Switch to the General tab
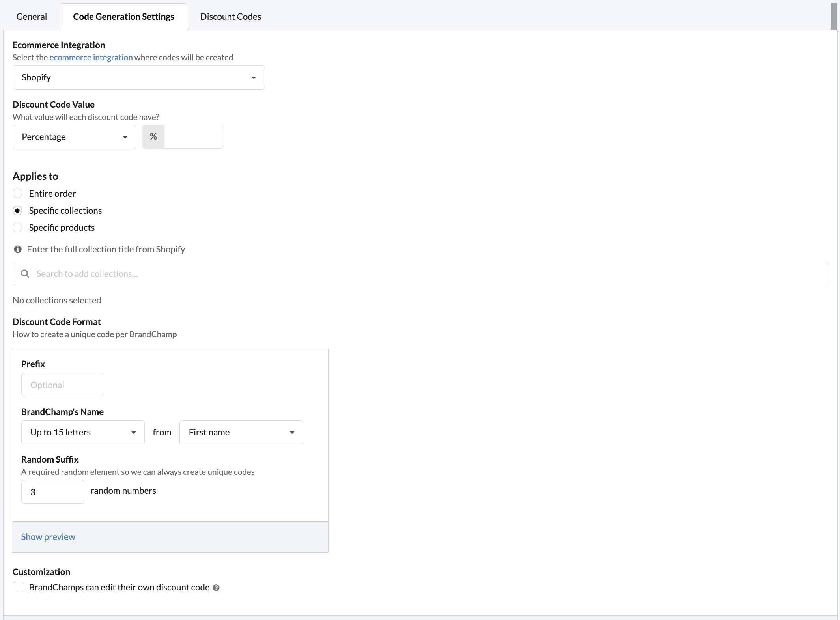Screen dimensions: 840x620 pos(32,17)
